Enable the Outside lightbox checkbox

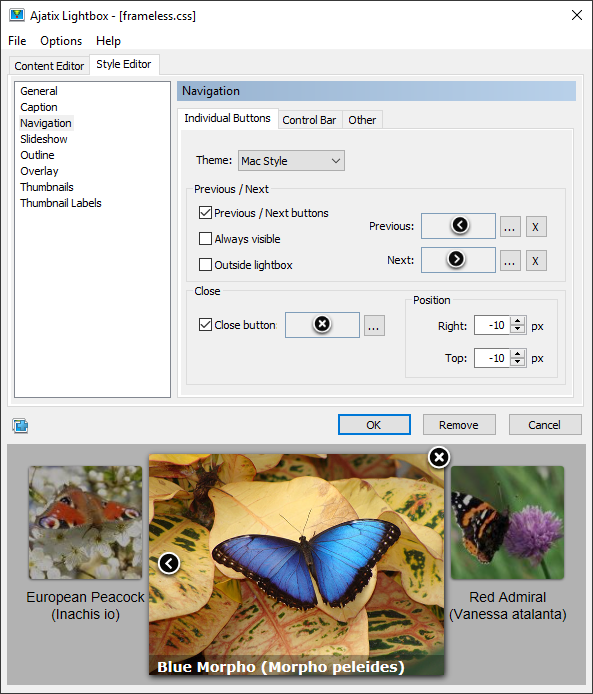click(205, 265)
